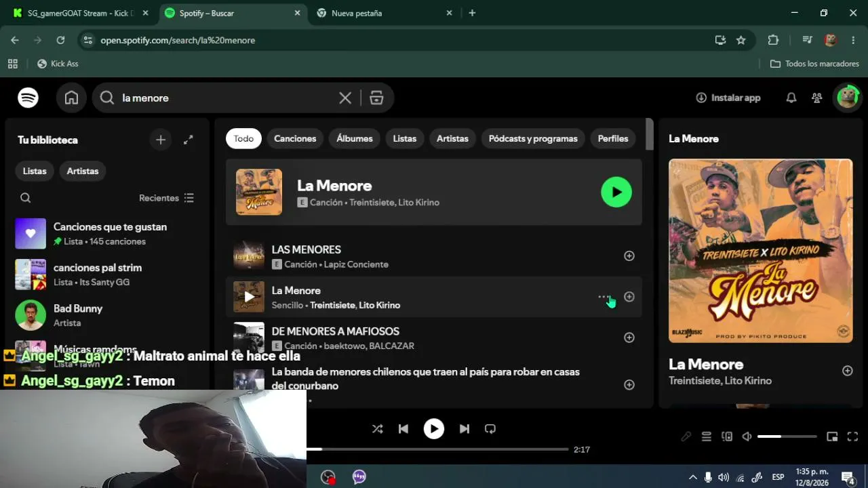Open Chrome extensions puzzle menu
868x488 pixels.
tap(773, 40)
